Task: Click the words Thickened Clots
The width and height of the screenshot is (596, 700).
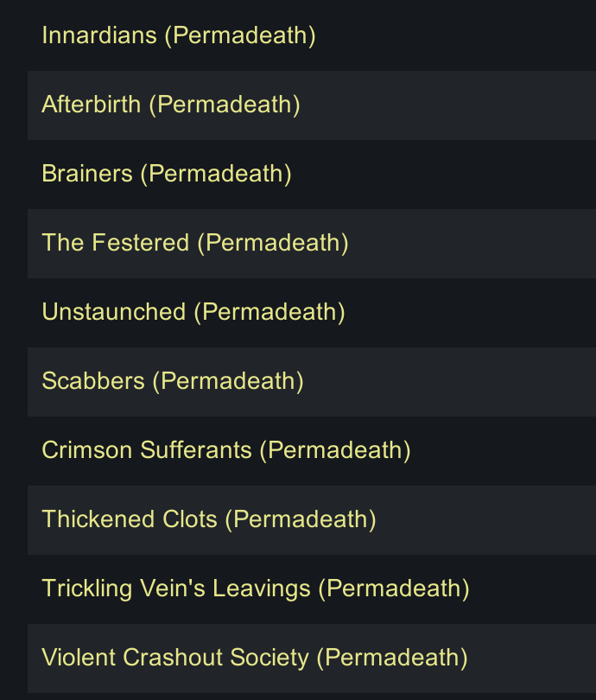Action: [129, 520]
